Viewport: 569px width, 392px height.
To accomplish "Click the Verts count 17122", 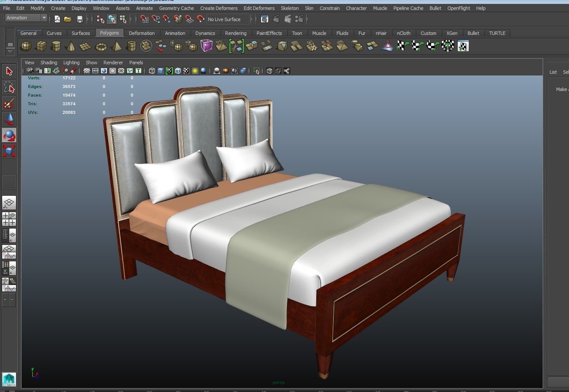I will [69, 78].
